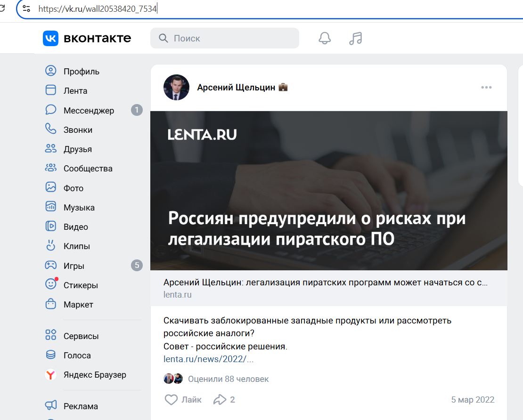Viewport: 523px width, 420px height.
Task: Select Друзья in the sidebar
Action: (78, 149)
